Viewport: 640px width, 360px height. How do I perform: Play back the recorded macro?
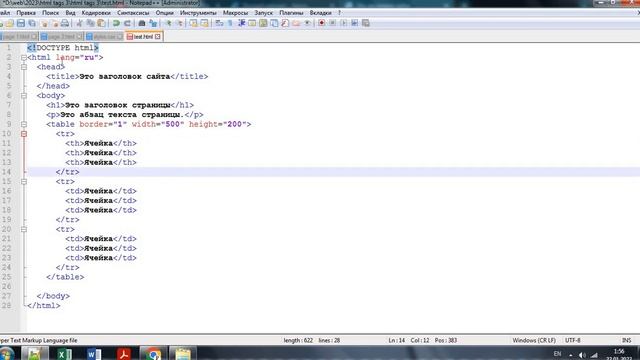[x=343, y=23]
